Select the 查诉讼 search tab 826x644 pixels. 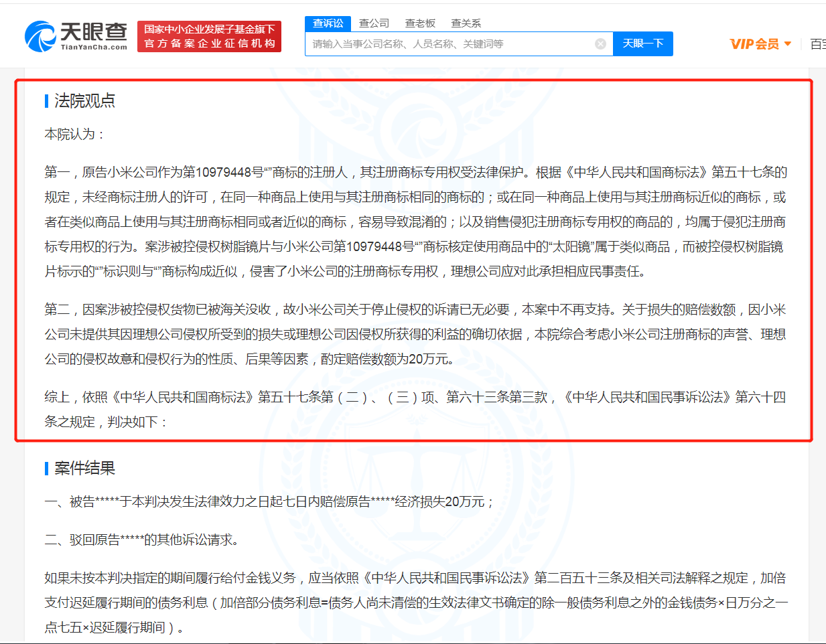coord(328,23)
